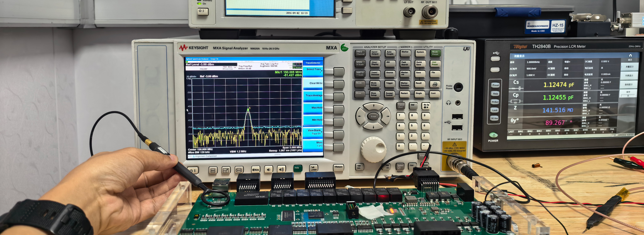Screen dimensions: 644x235
Task: Click the split-window layout key
Action: click(213, 170)
